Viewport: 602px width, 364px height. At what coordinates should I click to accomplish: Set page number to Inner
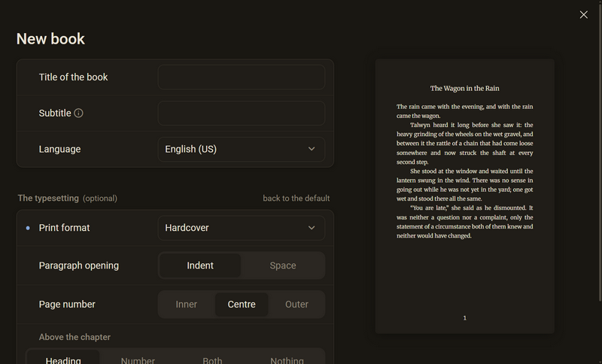(186, 304)
